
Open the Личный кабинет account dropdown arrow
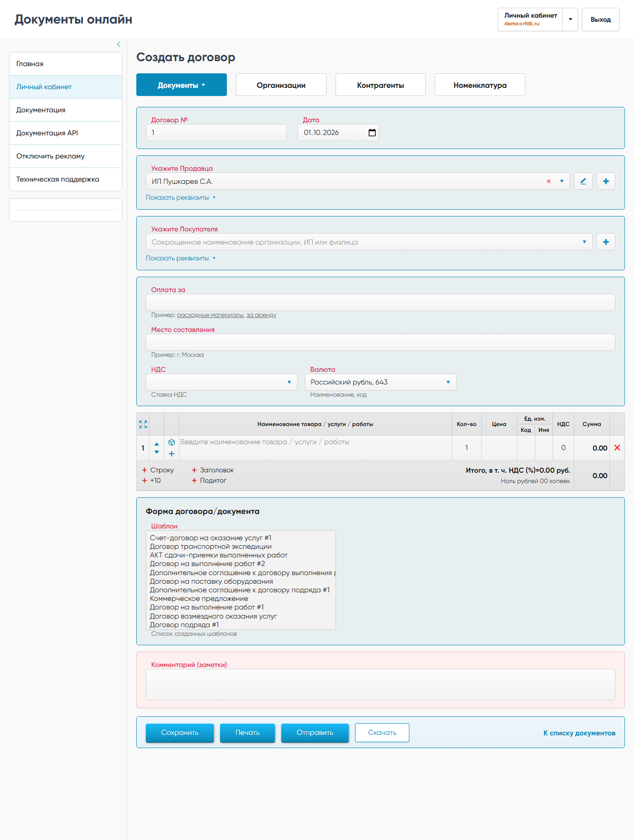(571, 19)
